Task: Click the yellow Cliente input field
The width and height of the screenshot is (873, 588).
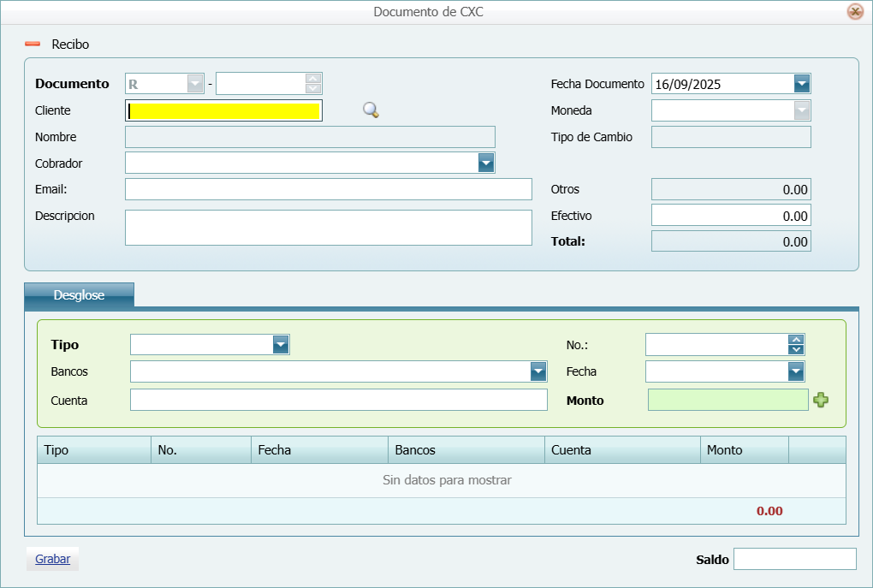Action: (x=224, y=110)
